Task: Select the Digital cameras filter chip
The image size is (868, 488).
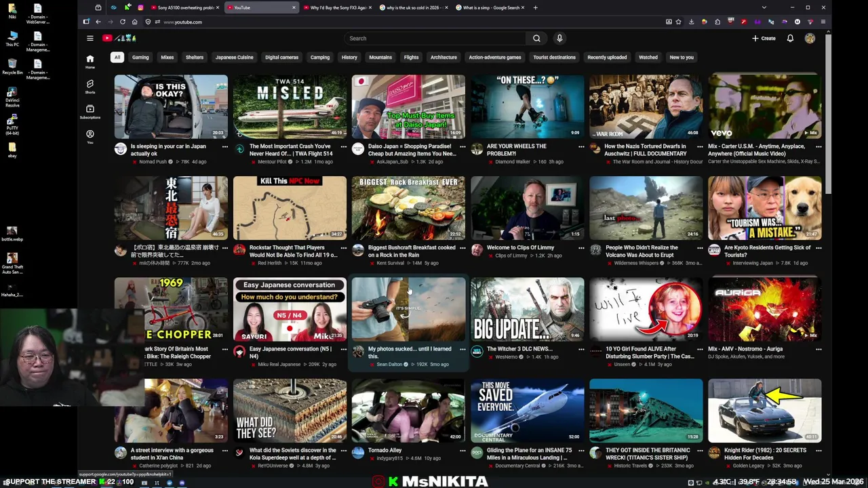Action: click(281, 57)
